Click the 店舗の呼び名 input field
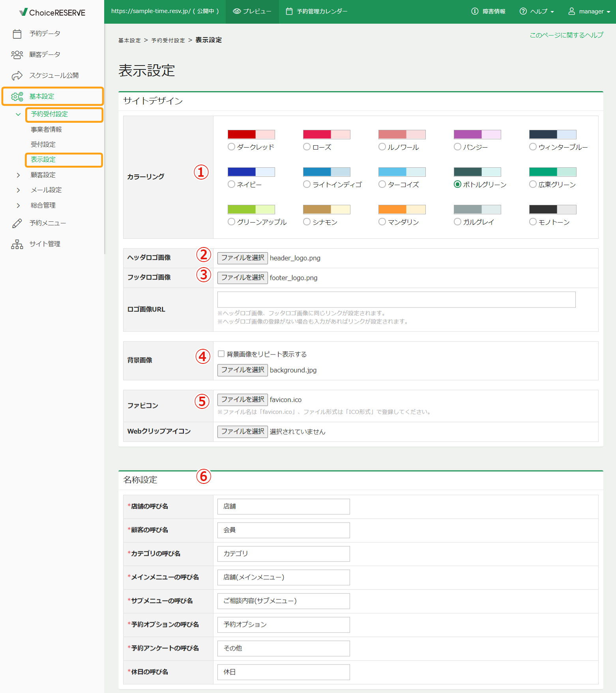Screen dimensions: 616x693 [284, 507]
